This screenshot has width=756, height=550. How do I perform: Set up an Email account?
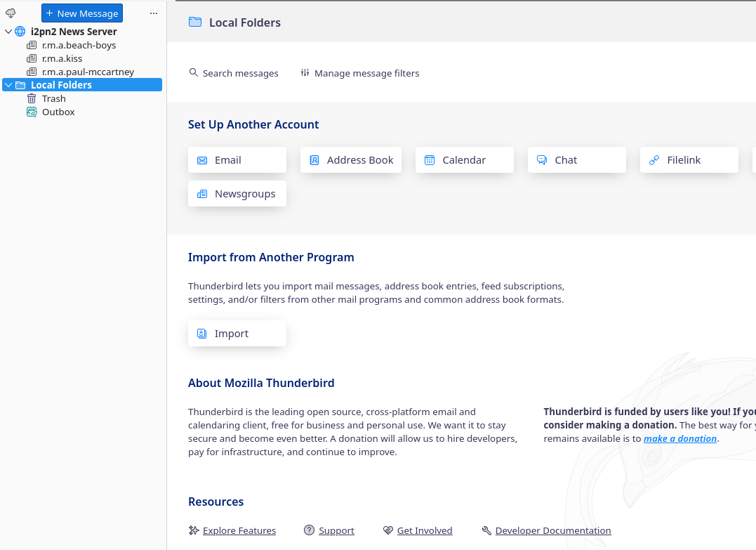click(x=237, y=159)
